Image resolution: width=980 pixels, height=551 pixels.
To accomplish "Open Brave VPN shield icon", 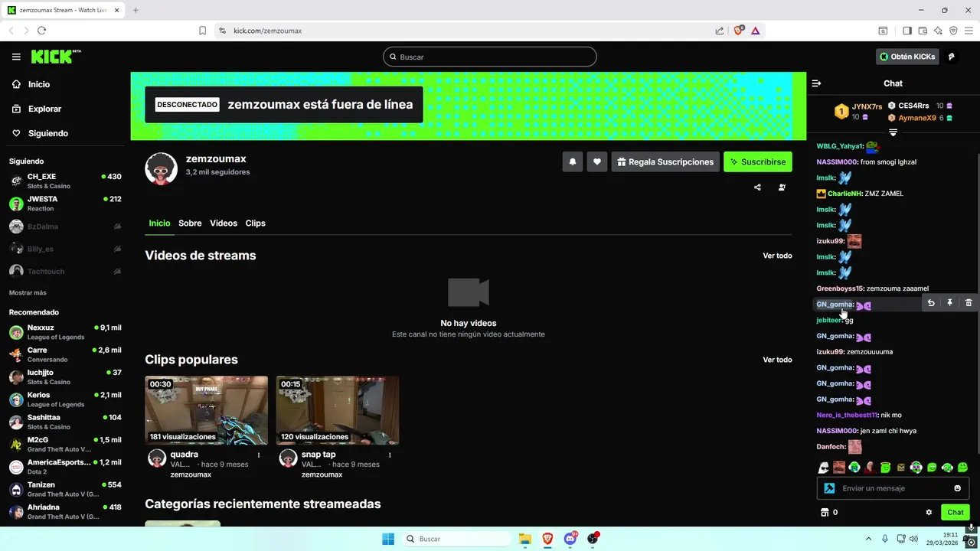I will [953, 31].
